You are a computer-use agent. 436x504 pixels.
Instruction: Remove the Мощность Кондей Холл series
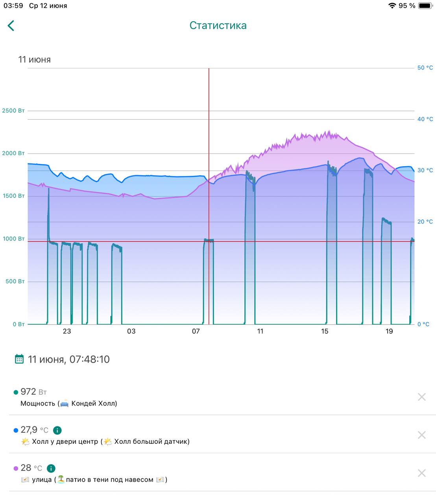point(421,397)
